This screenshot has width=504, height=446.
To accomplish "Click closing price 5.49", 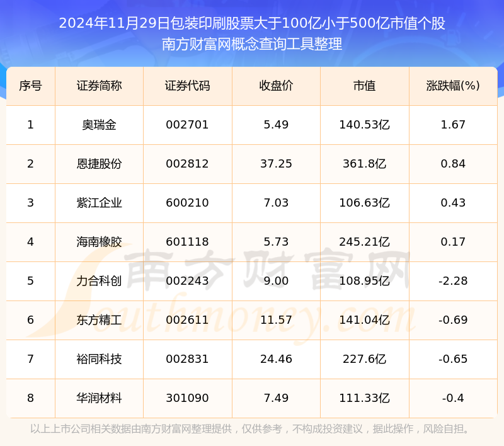I will 276,125.
